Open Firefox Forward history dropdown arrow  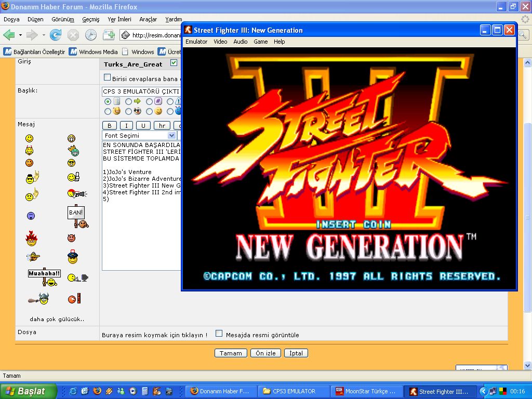click(x=44, y=35)
